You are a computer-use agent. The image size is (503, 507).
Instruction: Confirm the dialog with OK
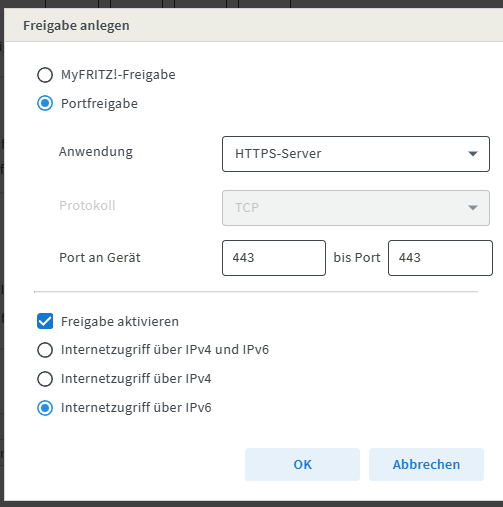click(302, 464)
